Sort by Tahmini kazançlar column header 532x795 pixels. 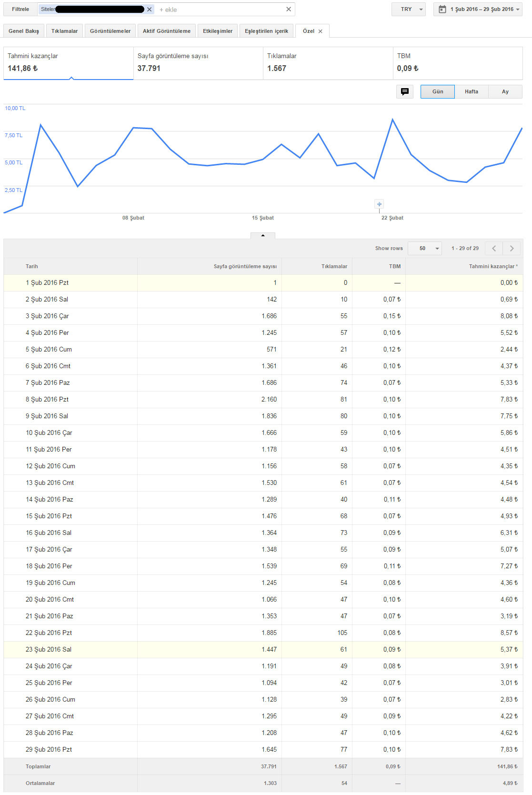pyautogui.click(x=493, y=266)
